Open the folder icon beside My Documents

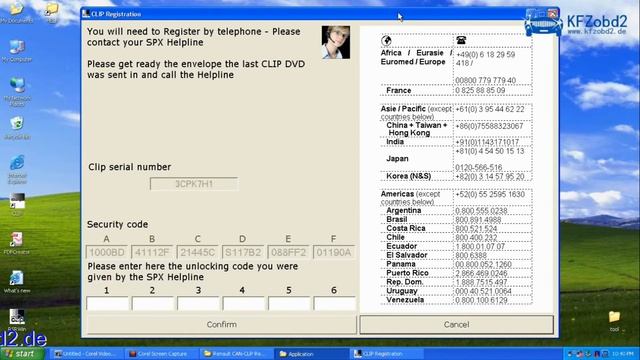(x=52, y=12)
